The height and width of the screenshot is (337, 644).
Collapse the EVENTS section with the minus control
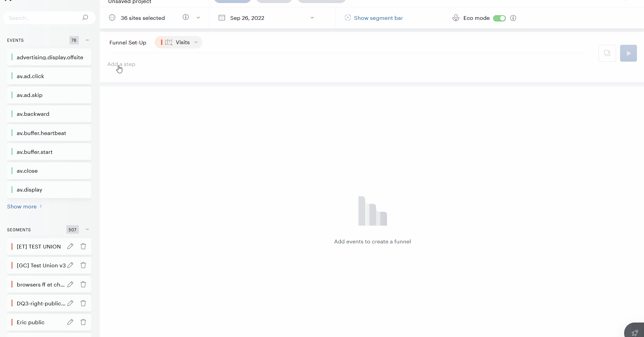point(87,40)
